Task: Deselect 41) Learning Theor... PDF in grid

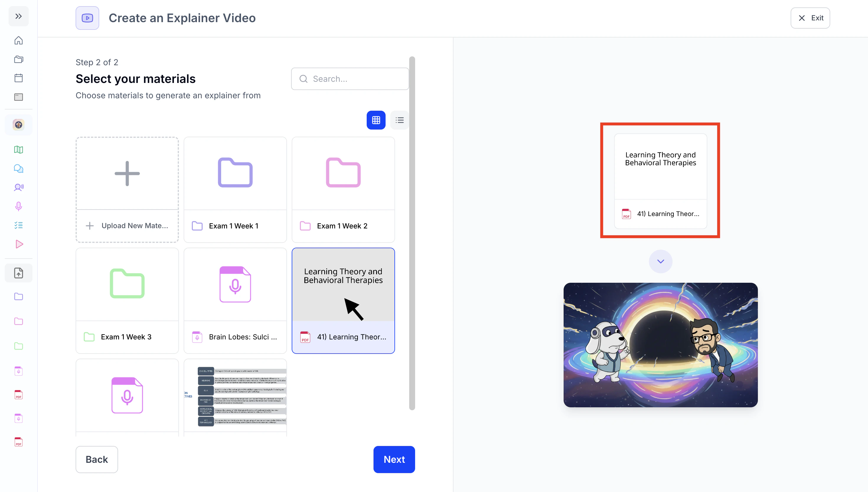Action: pos(343,301)
